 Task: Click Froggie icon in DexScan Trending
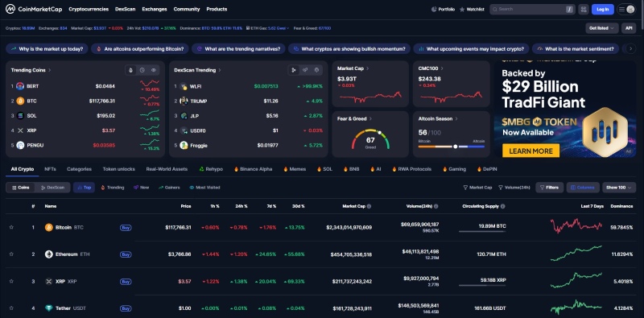(184, 145)
